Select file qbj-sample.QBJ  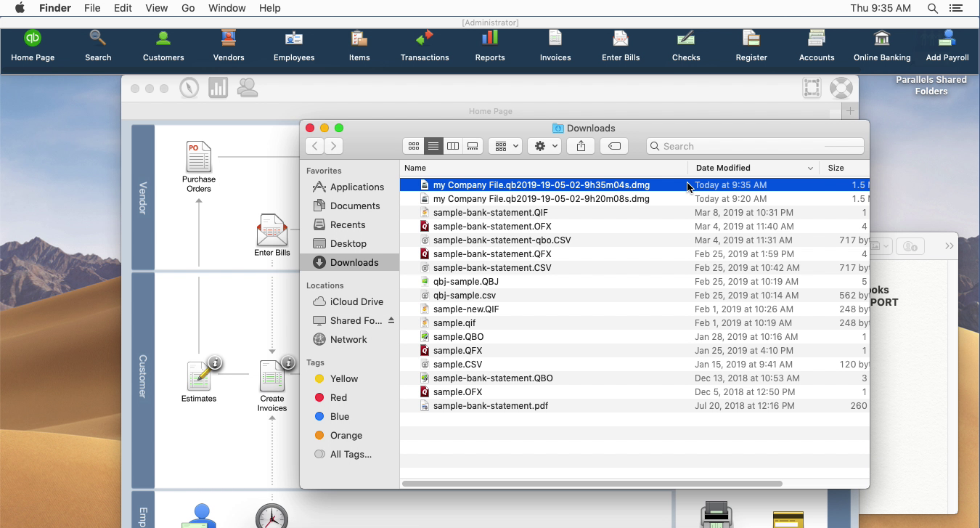coord(634,282)
